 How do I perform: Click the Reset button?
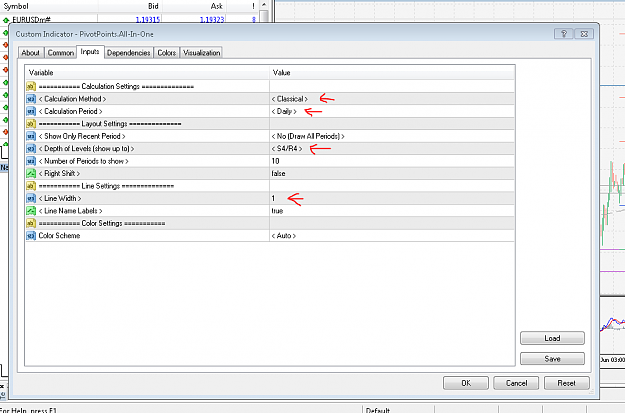coord(566,383)
